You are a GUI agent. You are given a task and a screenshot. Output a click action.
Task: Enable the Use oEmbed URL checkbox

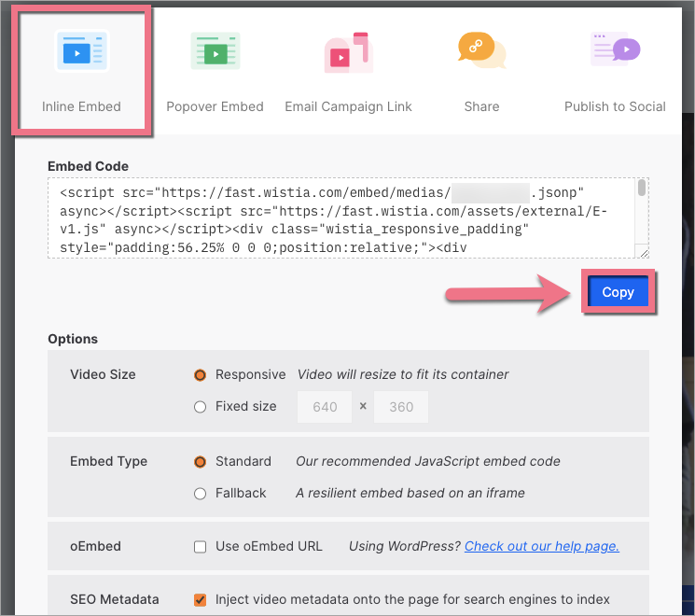click(200, 547)
